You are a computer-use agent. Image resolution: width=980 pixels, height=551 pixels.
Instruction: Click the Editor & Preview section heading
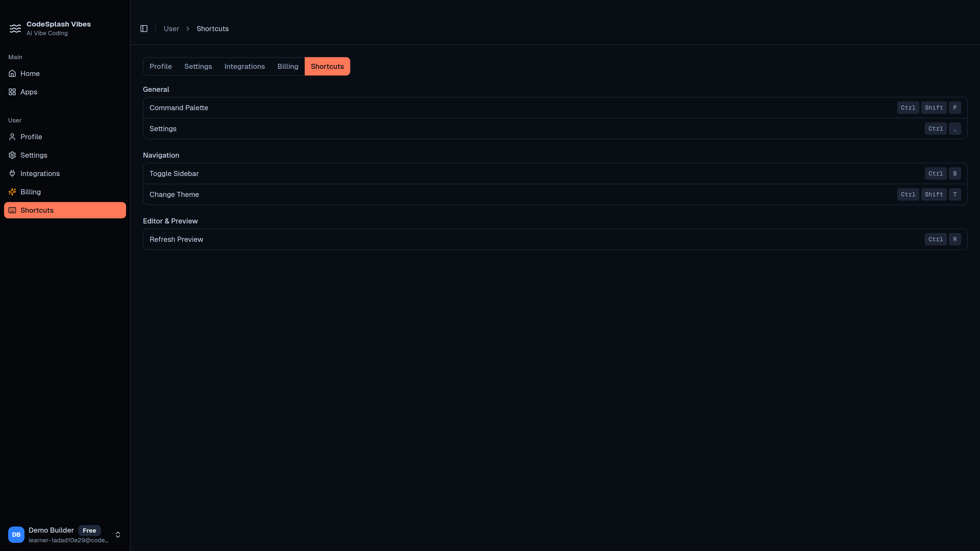click(170, 221)
